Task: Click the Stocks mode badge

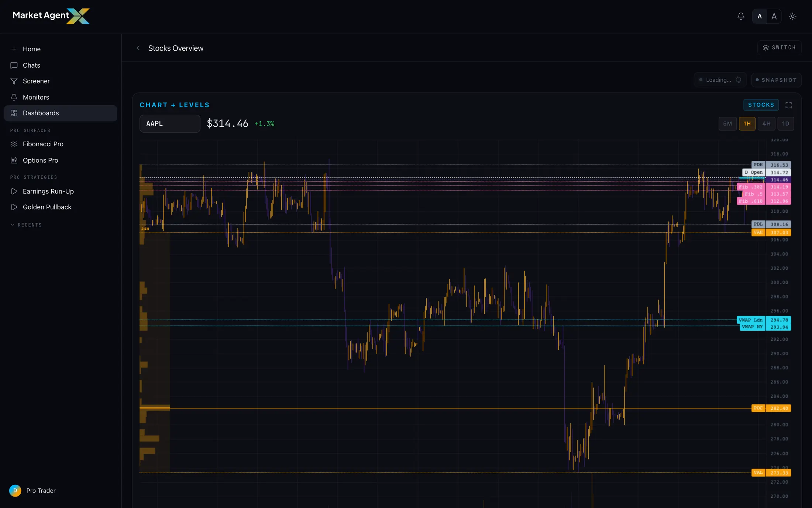Action: point(761,105)
